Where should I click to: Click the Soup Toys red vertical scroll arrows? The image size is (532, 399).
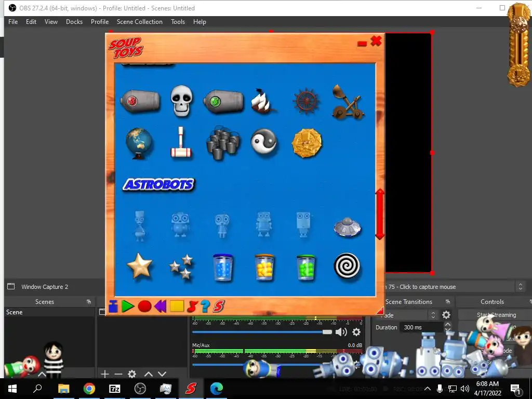380,214
